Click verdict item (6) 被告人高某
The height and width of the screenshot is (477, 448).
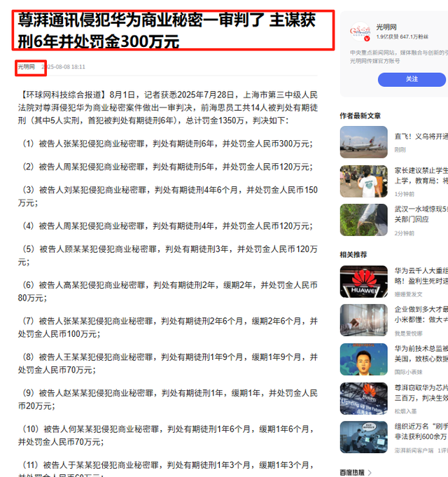pyautogui.click(x=168, y=291)
